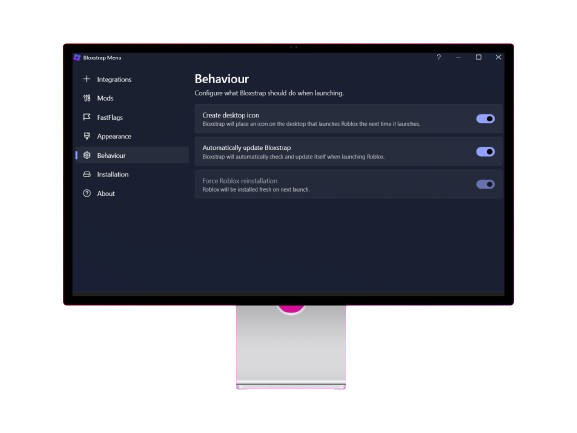Image resolution: width=577 pixels, height=433 pixels.
Task: Go to the FastFlags section
Action: point(132,117)
